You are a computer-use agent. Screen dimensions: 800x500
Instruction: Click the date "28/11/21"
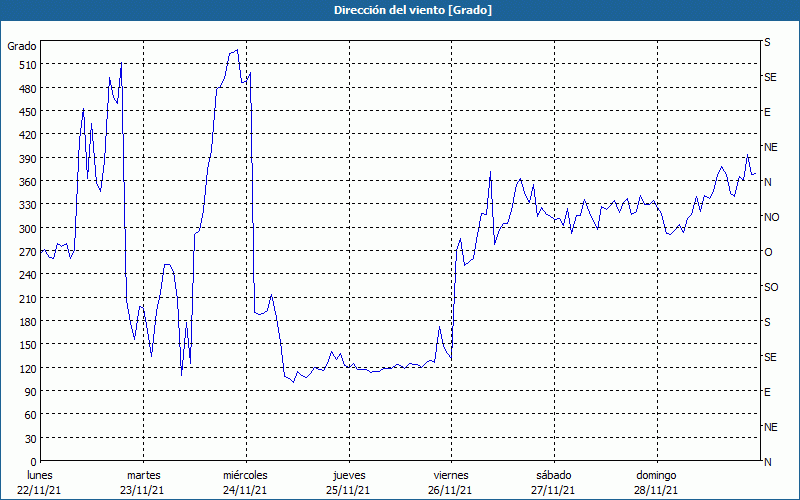[656, 490]
